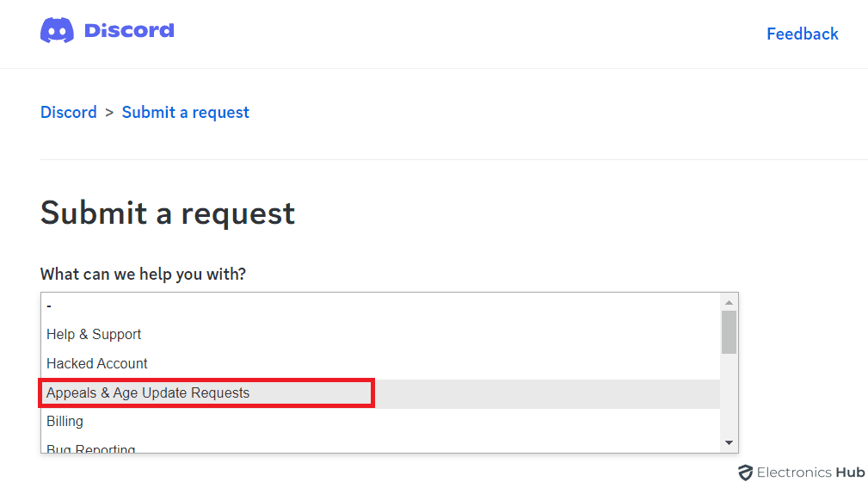Go to Discord in the breadcrumb
The height and width of the screenshot is (482, 868).
click(x=69, y=112)
